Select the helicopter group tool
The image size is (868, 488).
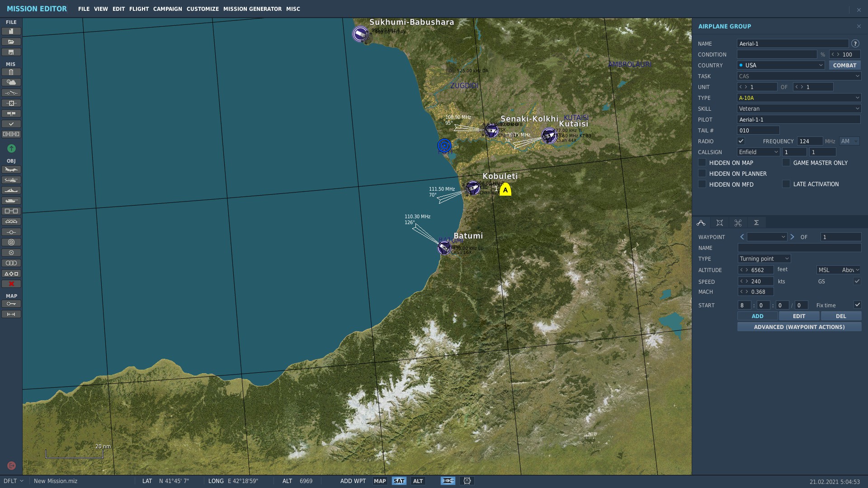pyautogui.click(x=11, y=180)
